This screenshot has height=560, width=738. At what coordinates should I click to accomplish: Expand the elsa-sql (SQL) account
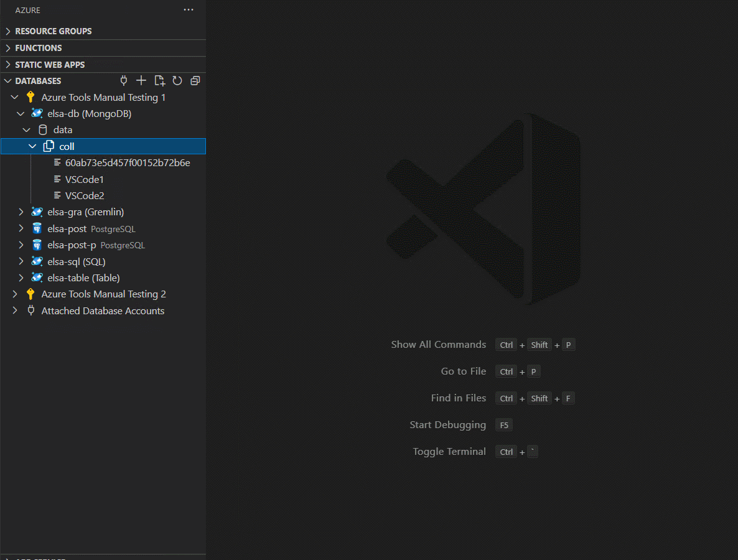point(21,261)
